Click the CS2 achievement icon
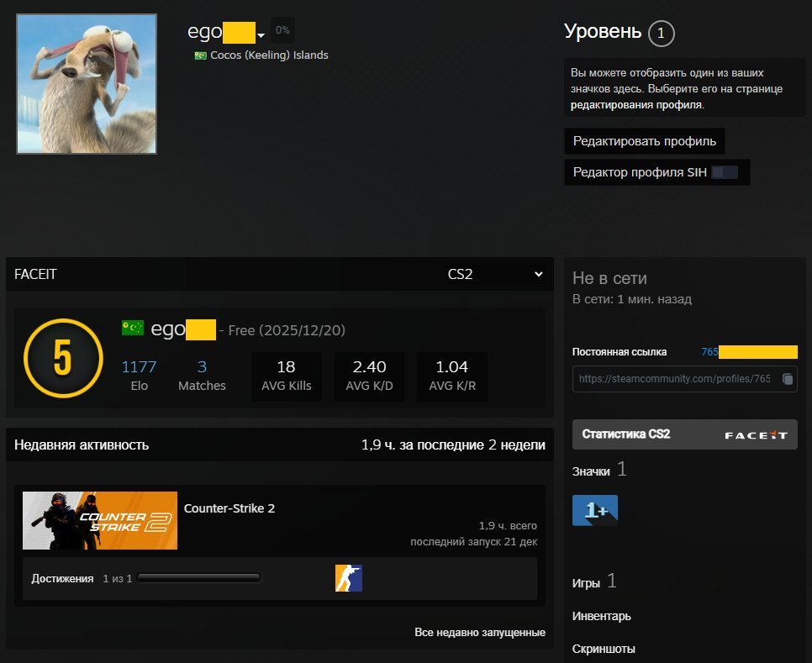812x663 pixels. coord(349,578)
